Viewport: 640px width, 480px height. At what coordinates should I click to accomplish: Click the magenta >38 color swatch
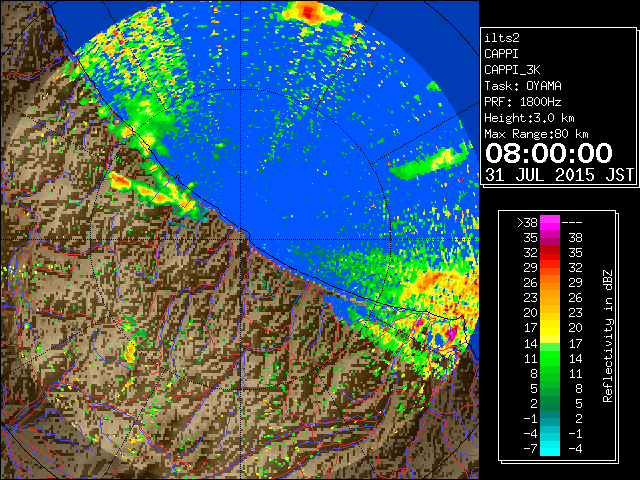coord(550,222)
